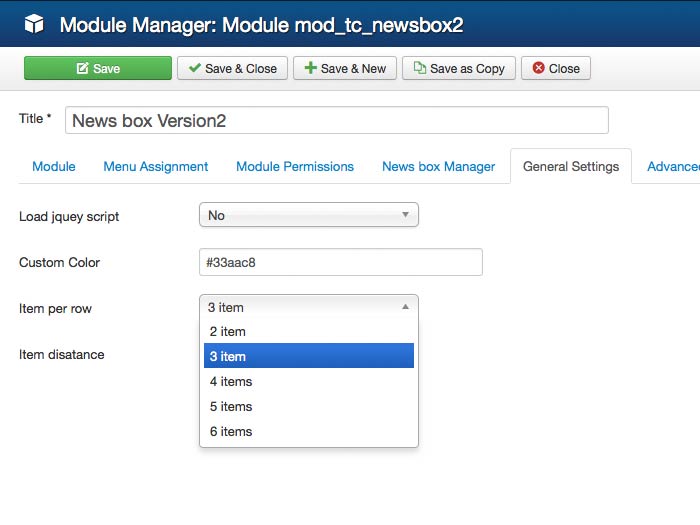This screenshot has height=525, width=700.
Task: Open the Menu Assignment tab
Action: coord(156,166)
